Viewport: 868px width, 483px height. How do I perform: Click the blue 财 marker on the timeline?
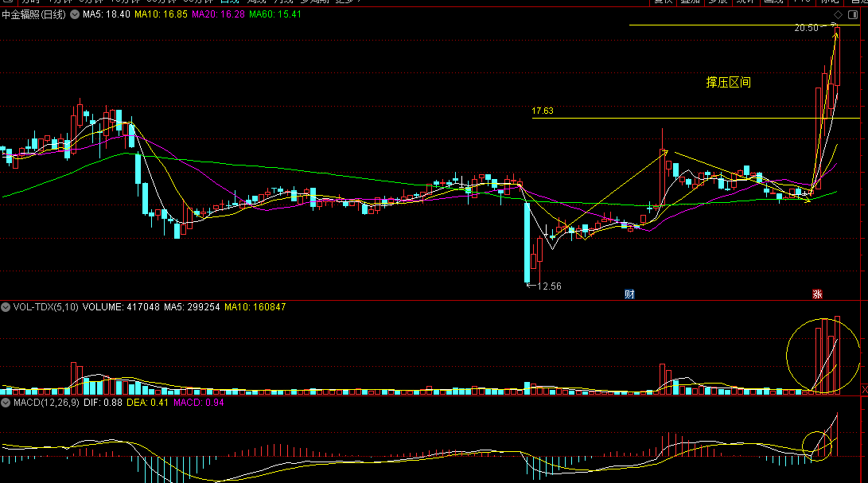[x=629, y=294]
